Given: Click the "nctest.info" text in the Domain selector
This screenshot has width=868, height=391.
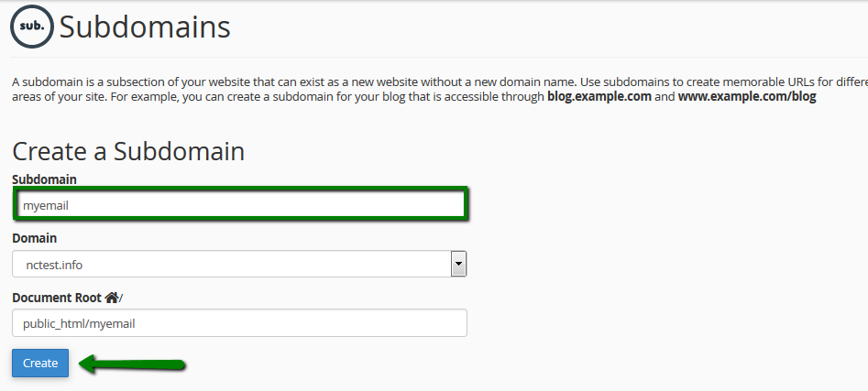Looking at the screenshot, I should pos(54,265).
